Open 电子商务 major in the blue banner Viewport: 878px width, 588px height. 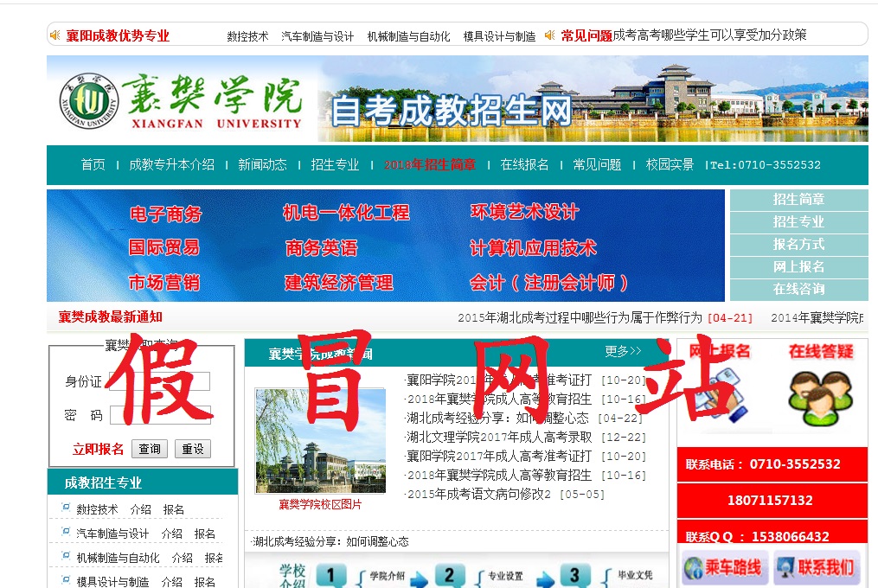[x=166, y=214]
